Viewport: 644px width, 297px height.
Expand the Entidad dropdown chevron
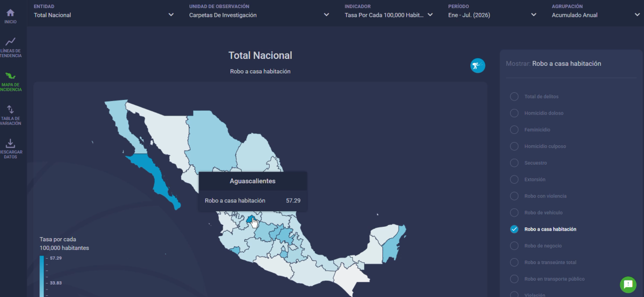click(171, 15)
